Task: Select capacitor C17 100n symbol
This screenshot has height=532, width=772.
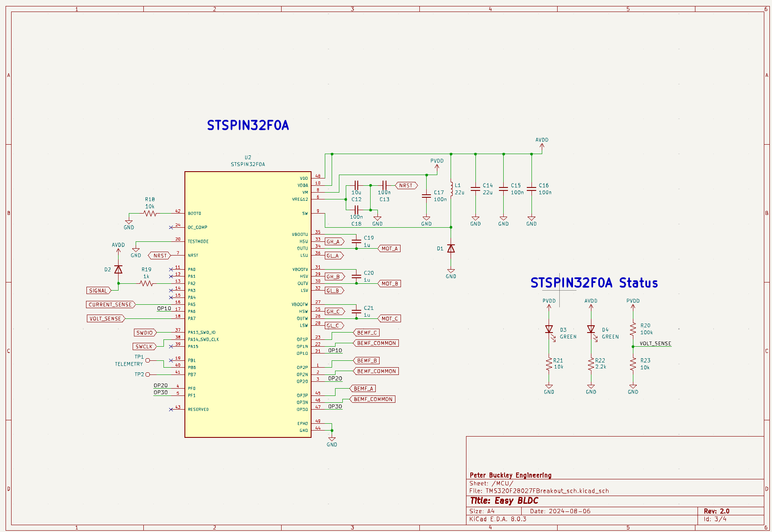Action: pyautogui.click(x=426, y=196)
